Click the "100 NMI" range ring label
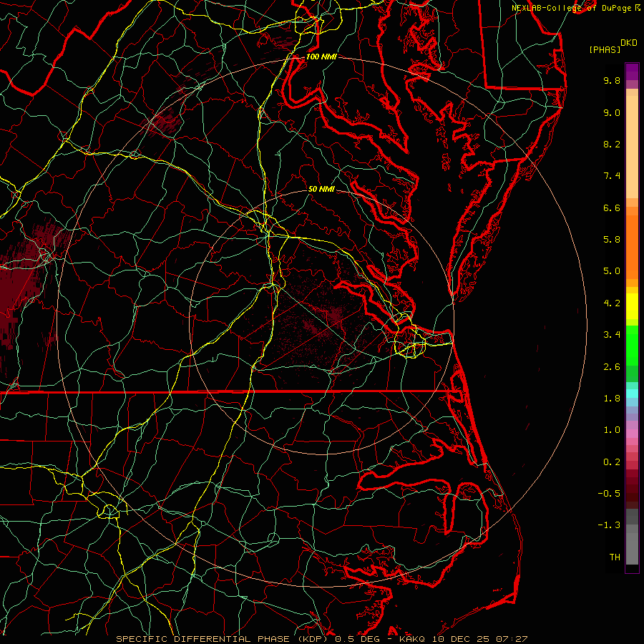 click(x=321, y=57)
